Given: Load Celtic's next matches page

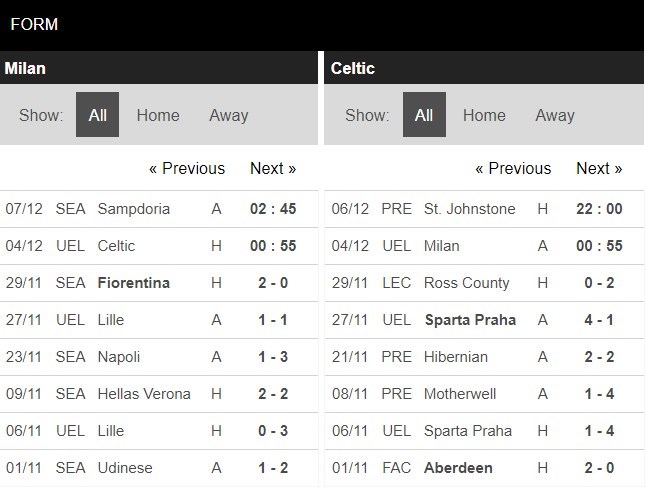Looking at the screenshot, I should (x=599, y=168).
